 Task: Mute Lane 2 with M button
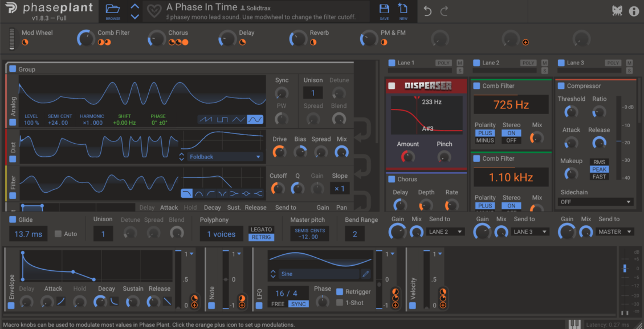[545, 63]
